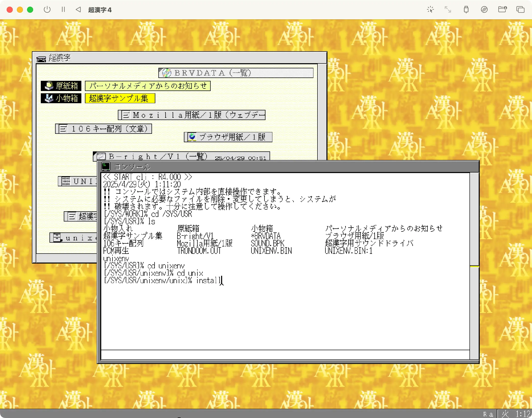Click the 原紙箱 tray icon
532x418 pixels.
(x=48, y=86)
